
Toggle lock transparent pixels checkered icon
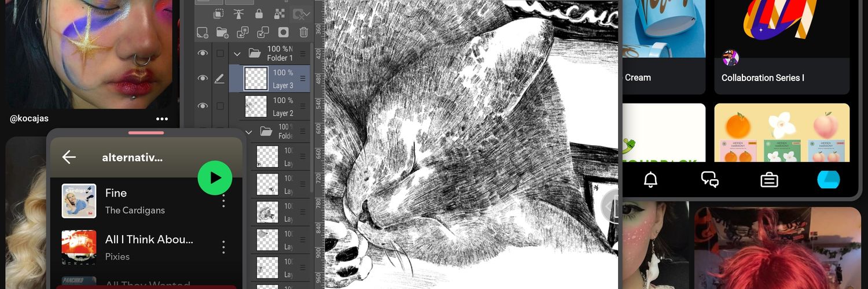[279, 13]
